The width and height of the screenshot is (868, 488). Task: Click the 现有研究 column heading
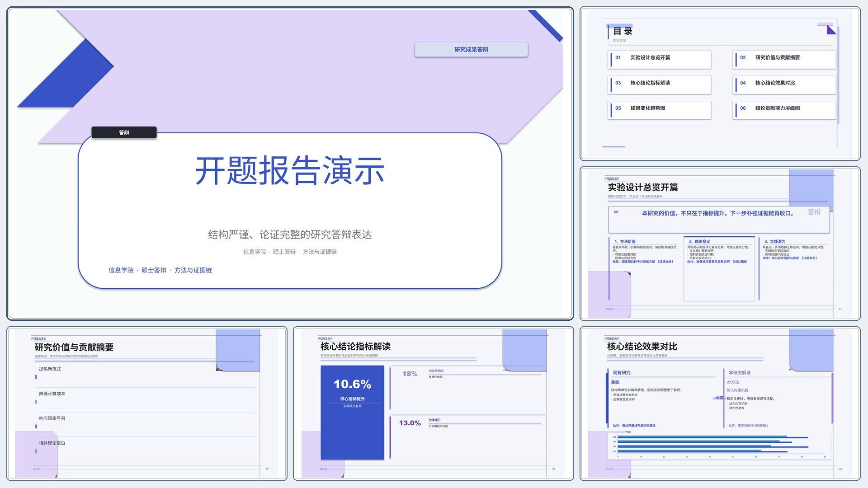[622, 373]
